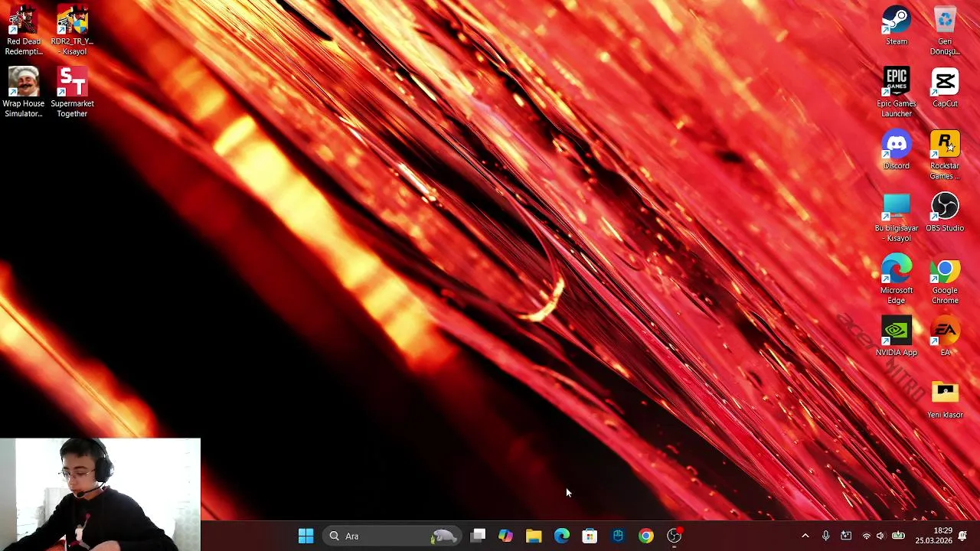Viewport: 980px width, 551px height.
Task: Open File Explorer from the taskbar
Action: tap(534, 536)
